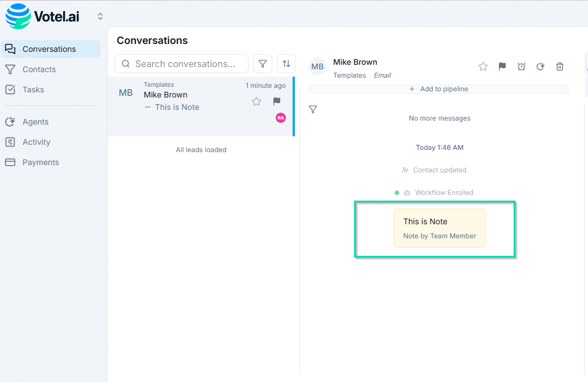Set a reminder using the alarm icon
Viewport: 588px width, 382px height.
[521, 66]
